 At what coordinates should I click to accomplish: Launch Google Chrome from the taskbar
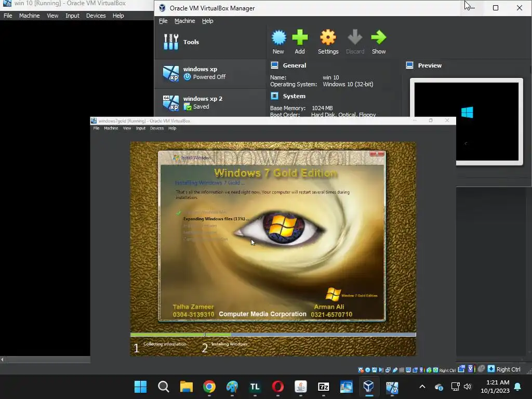(209, 387)
